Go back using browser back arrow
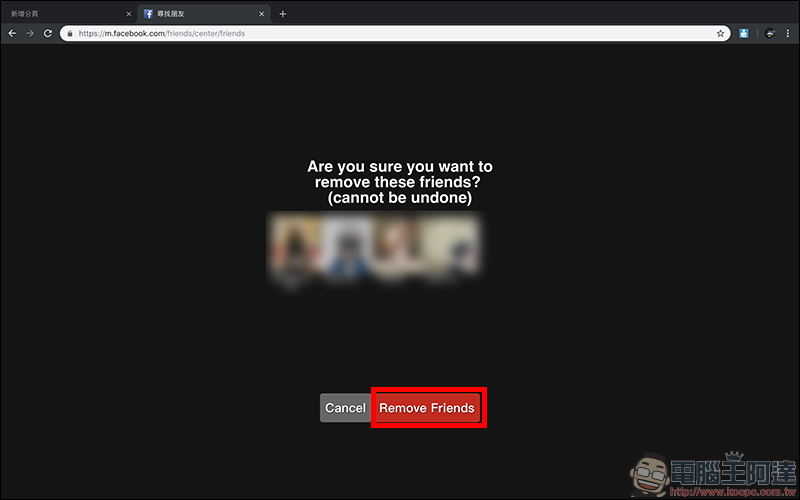The width and height of the screenshot is (800, 500). [12, 33]
